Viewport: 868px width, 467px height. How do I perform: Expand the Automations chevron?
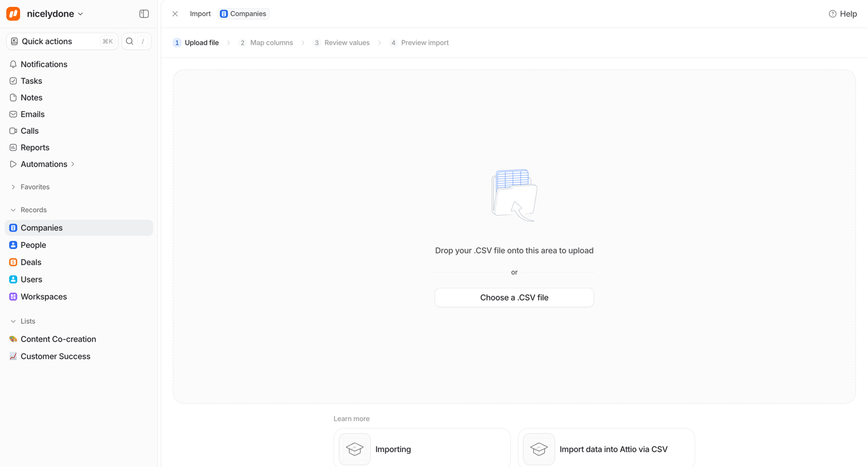click(73, 164)
